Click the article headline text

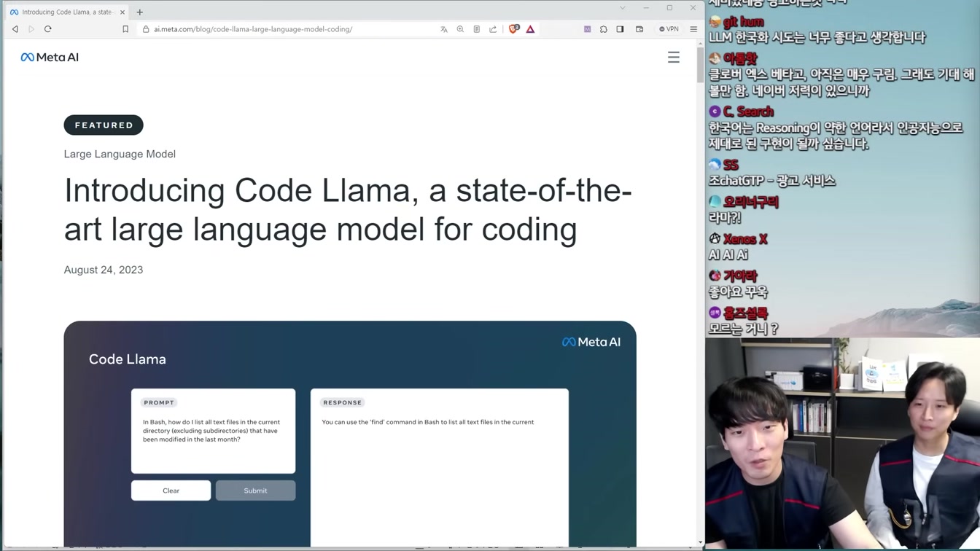(x=348, y=210)
